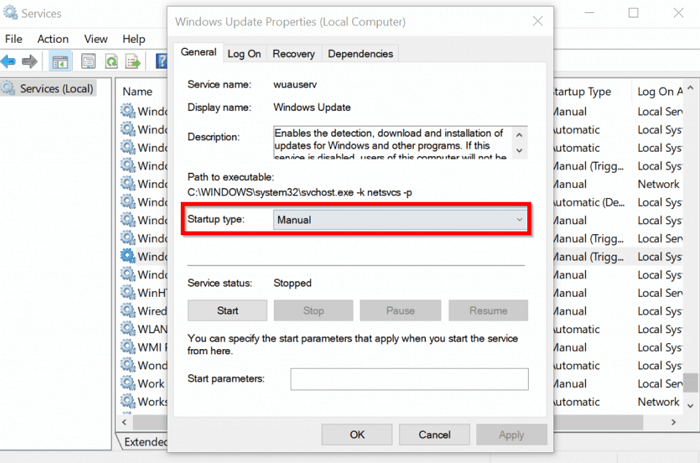Click gear icon of the Wired service row
This screenshot has width=700, height=463.
point(128,310)
